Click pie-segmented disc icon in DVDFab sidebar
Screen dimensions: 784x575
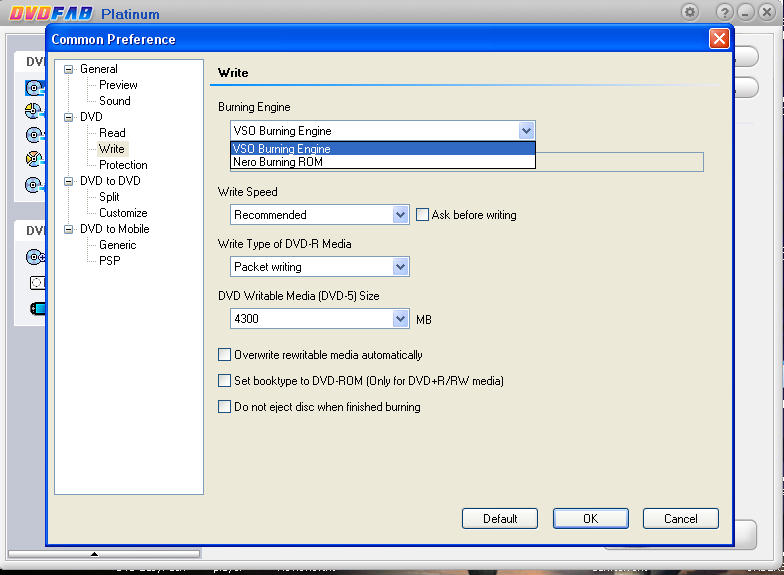tap(34, 111)
